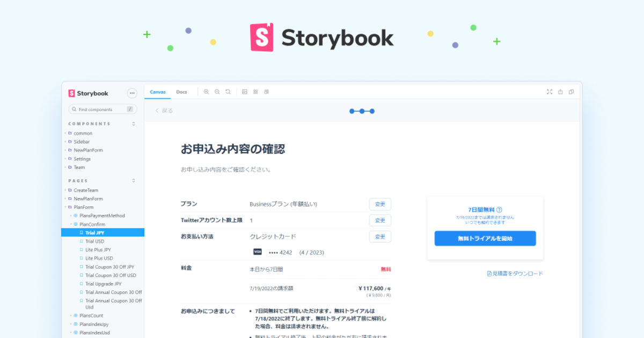Viewport: 644px width, 338px height.
Task: Click the three-dot step progress indicator
Action: click(x=362, y=111)
